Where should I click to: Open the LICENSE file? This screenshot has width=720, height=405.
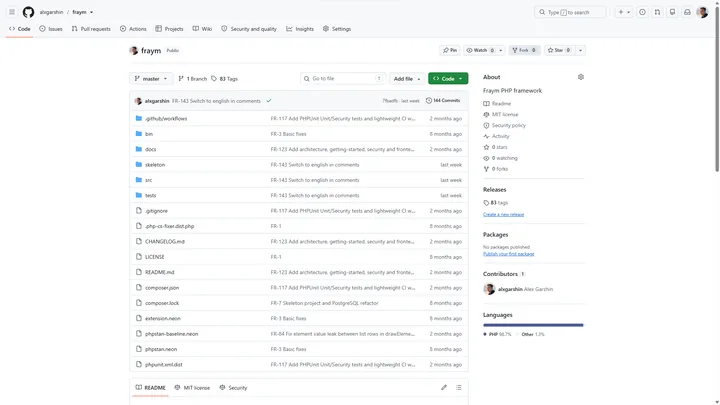click(154, 257)
